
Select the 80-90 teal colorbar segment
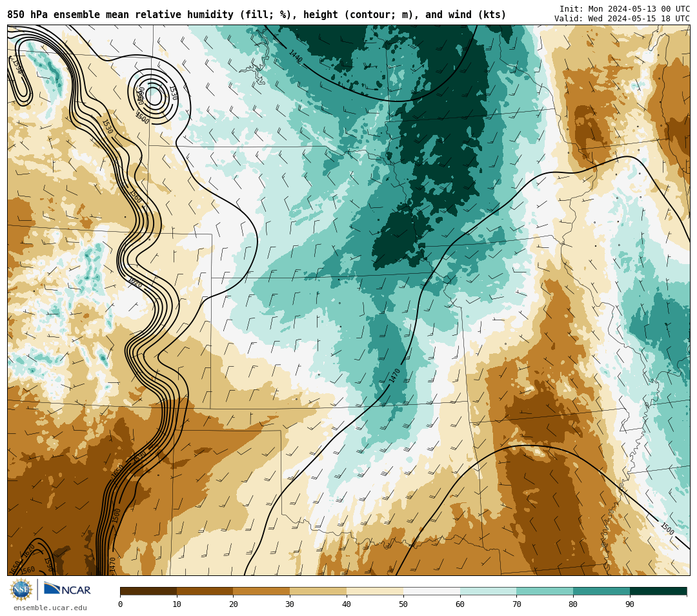pyautogui.click(x=601, y=591)
